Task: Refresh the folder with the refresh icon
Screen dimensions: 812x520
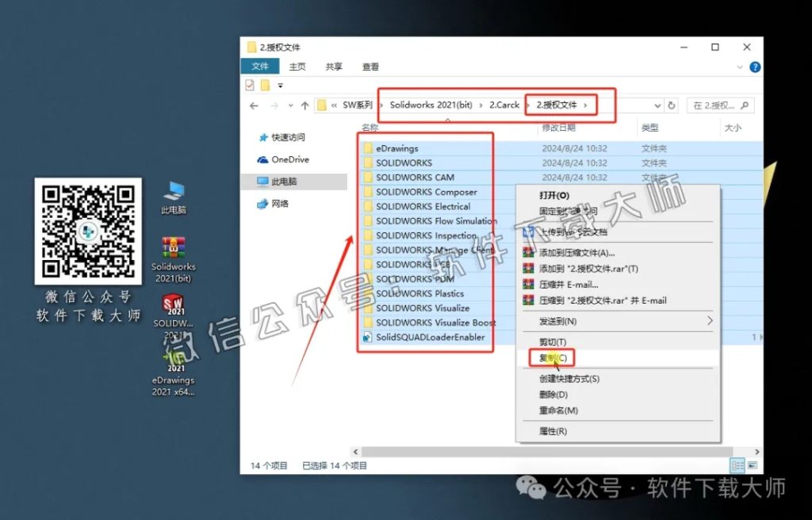Action: pyautogui.click(x=670, y=105)
